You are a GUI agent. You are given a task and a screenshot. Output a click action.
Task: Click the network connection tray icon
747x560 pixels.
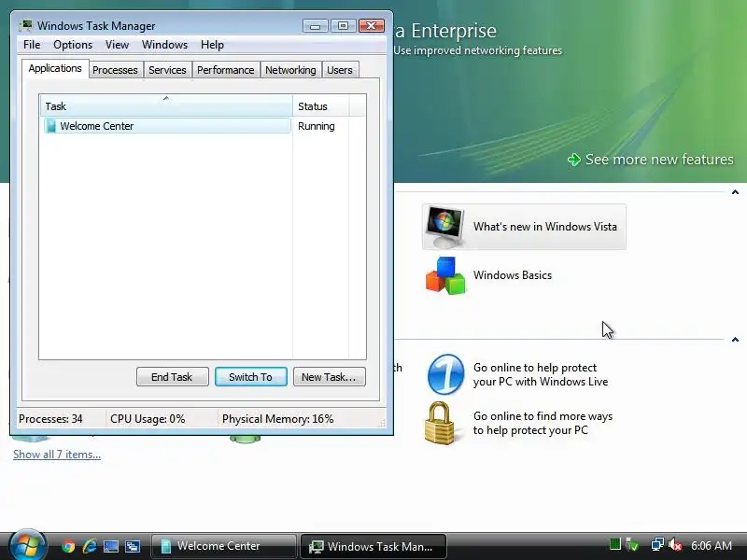click(x=657, y=544)
